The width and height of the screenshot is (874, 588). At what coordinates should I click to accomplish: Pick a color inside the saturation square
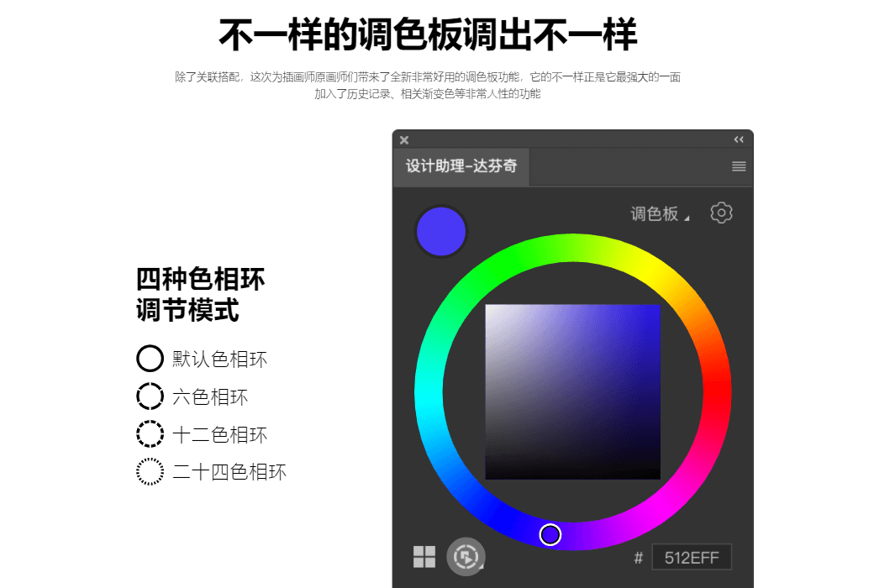[572, 391]
